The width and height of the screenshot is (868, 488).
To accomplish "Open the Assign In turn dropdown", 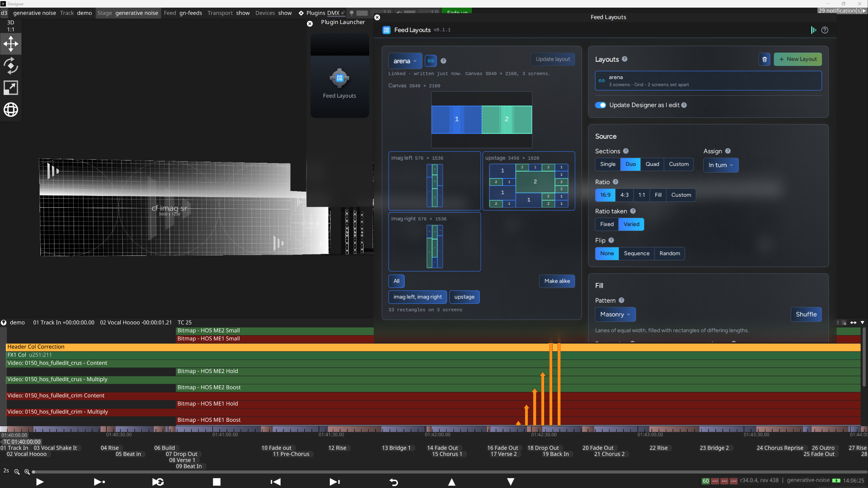I will pos(721,165).
